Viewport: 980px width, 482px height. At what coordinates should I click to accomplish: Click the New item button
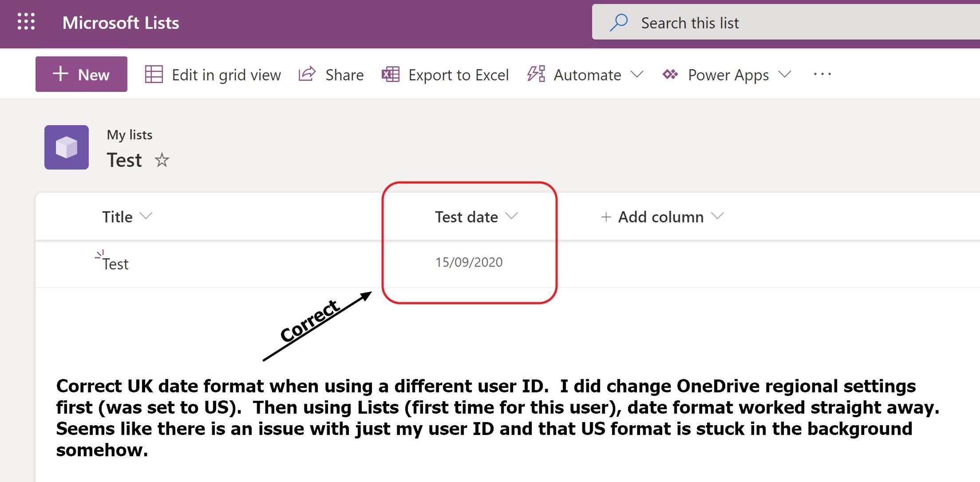pyautogui.click(x=81, y=74)
